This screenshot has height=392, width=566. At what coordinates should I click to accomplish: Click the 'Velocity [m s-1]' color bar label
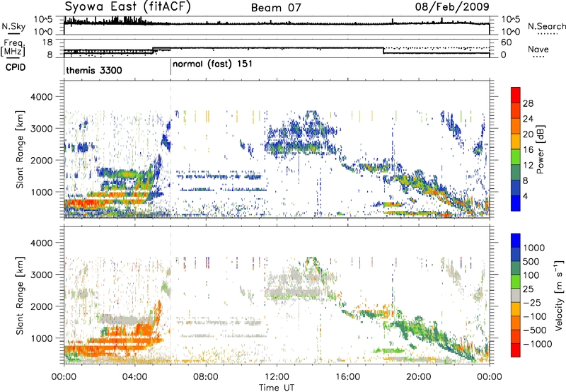point(560,295)
